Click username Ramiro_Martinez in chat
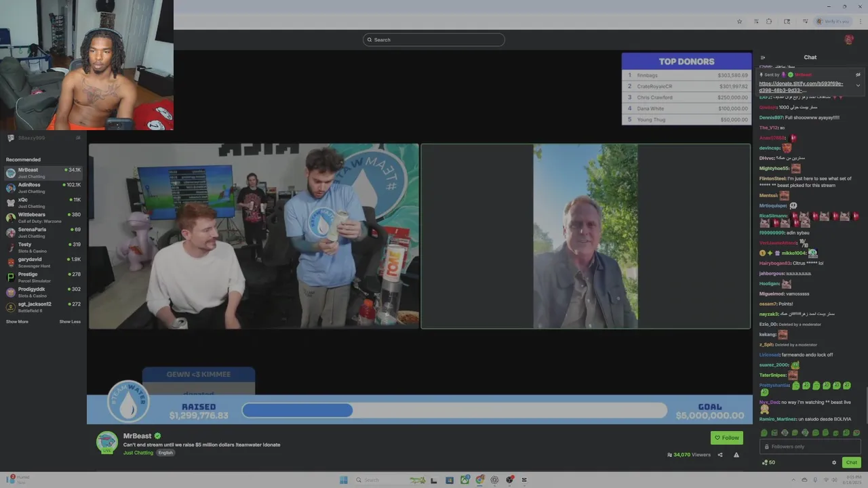The height and width of the screenshot is (488, 868). coord(778,419)
